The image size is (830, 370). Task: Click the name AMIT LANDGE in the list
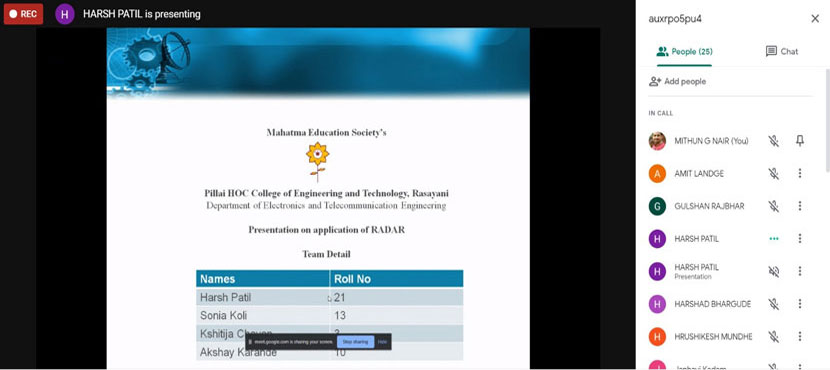click(x=699, y=174)
